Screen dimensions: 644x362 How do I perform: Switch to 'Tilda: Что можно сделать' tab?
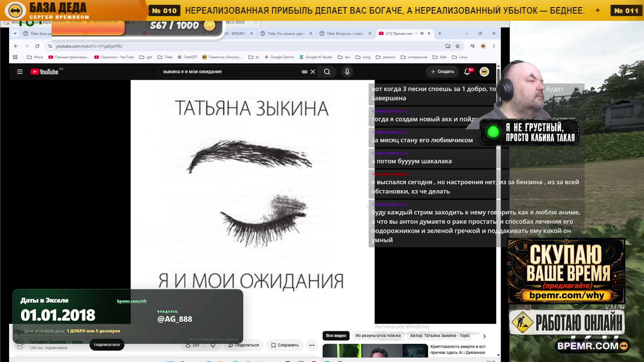click(286, 34)
